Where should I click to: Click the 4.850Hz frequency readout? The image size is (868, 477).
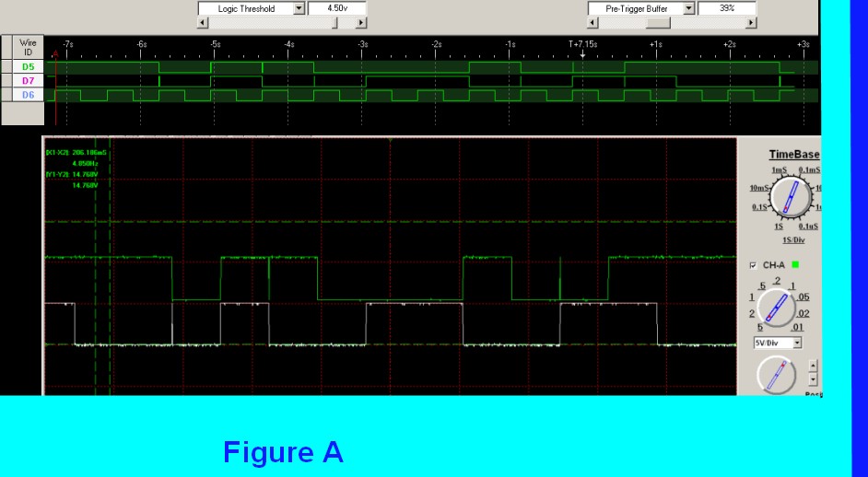[86, 163]
